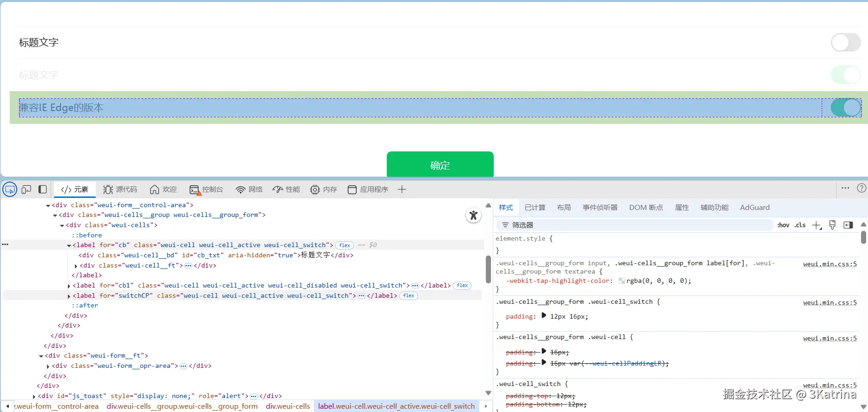The image size is (868, 412).
Task: Open the 已计算 computed styles tab
Action: [x=535, y=207]
